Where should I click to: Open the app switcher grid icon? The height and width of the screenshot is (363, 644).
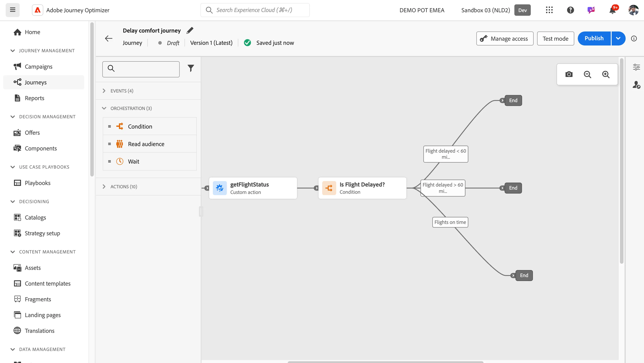coord(549,10)
